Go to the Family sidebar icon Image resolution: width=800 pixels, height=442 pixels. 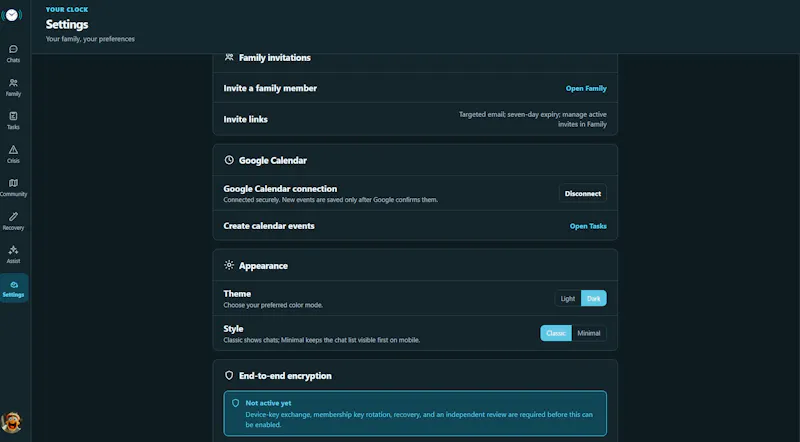13,87
